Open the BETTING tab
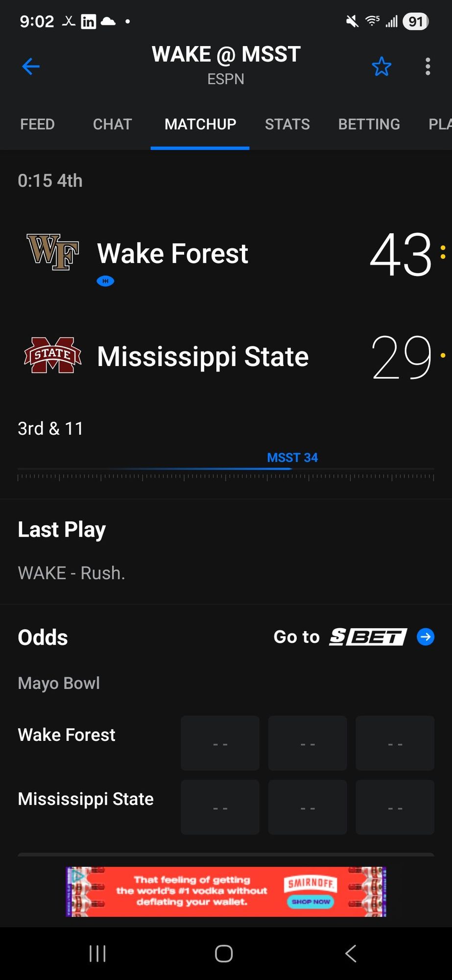Viewport: 452px width, 980px height. pos(369,124)
